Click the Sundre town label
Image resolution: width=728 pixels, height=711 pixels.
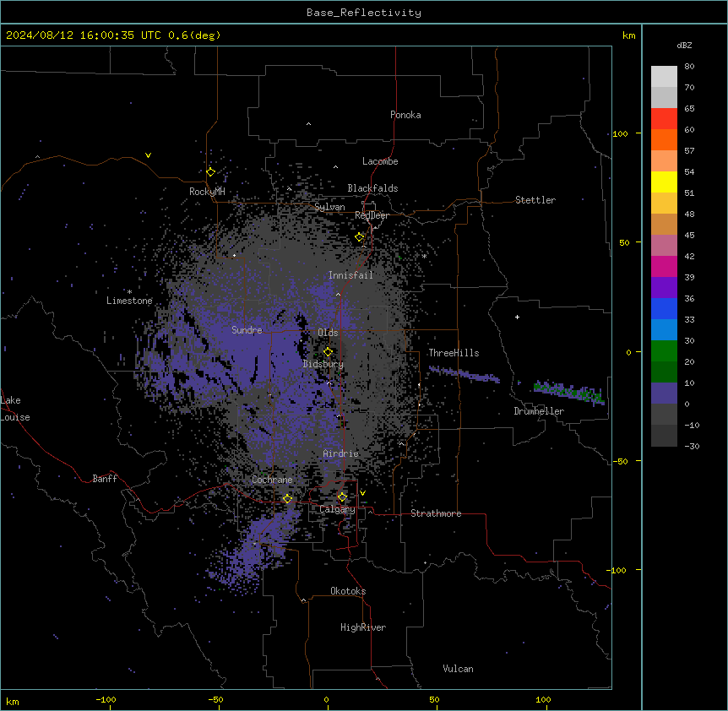click(x=247, y=330)
